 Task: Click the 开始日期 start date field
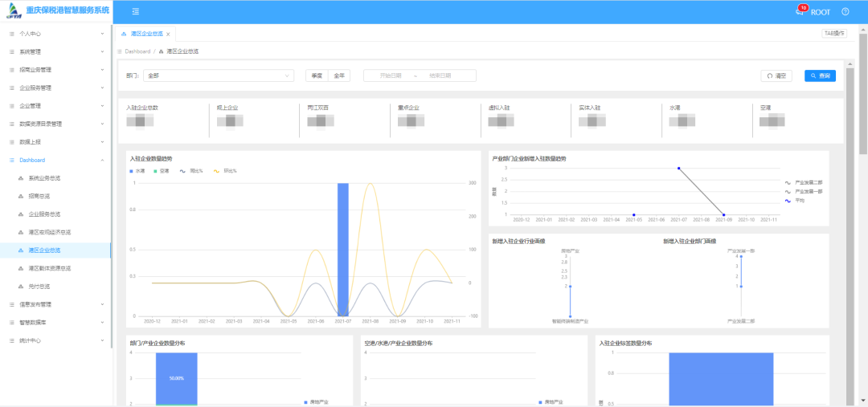(391, 75)
